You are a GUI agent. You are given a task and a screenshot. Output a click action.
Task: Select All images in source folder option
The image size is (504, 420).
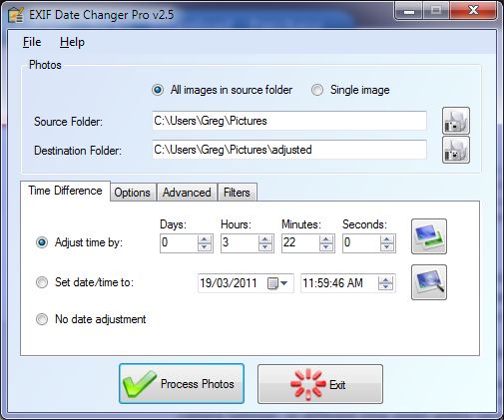(x=158, y=90)
